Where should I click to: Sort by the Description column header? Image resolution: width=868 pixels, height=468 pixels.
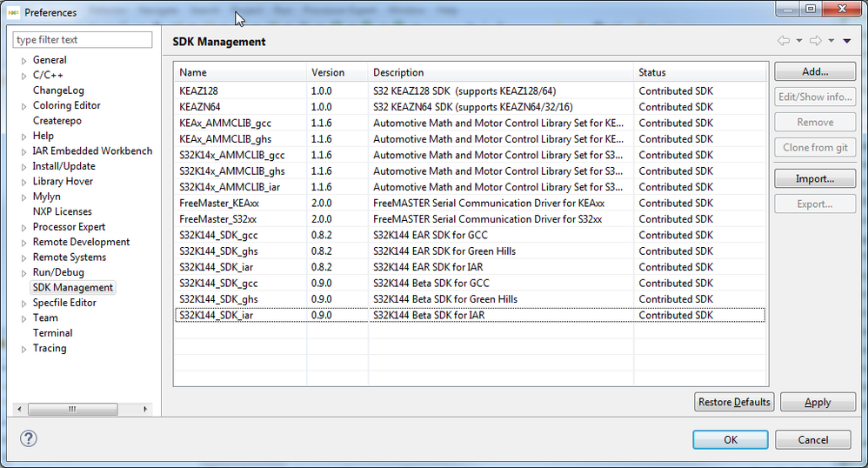click(x=500, y=72)
